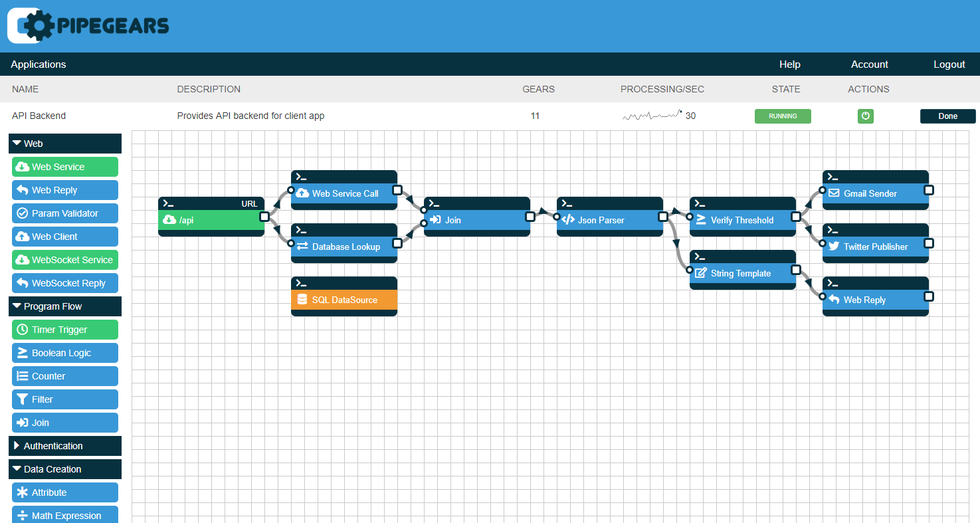
Task: Click the Web Service Call output port
Action: click(397, 190)
